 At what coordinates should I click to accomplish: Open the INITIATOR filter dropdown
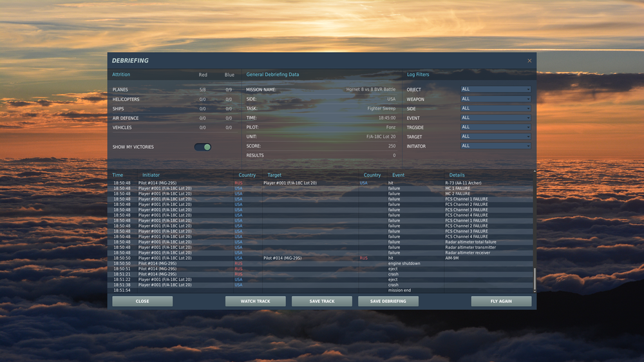[x=495, y=146]
